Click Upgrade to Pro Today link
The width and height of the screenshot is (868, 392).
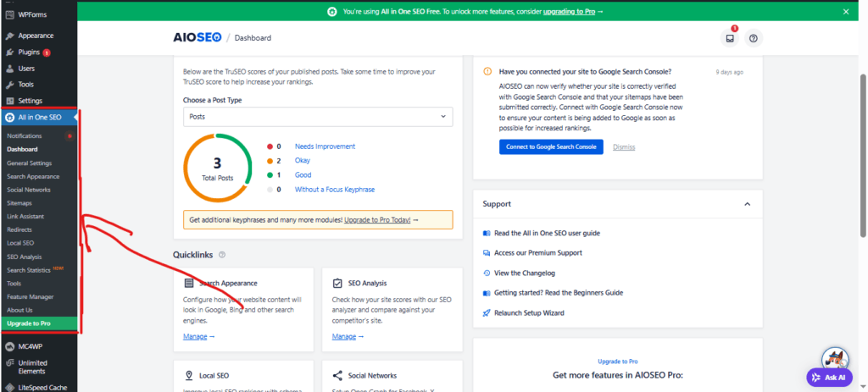click(377, 219)
